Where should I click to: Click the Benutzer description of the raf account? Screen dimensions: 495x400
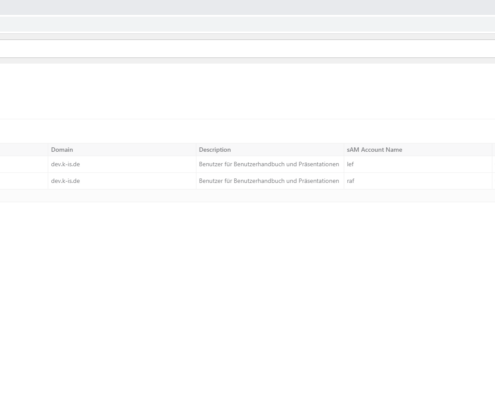269,181
